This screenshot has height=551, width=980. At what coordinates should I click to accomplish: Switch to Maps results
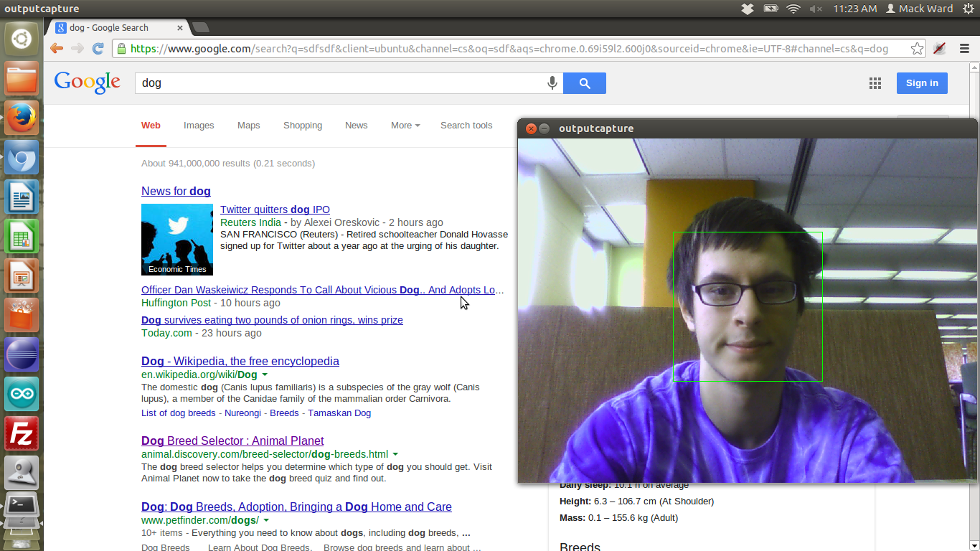(249, 125)
